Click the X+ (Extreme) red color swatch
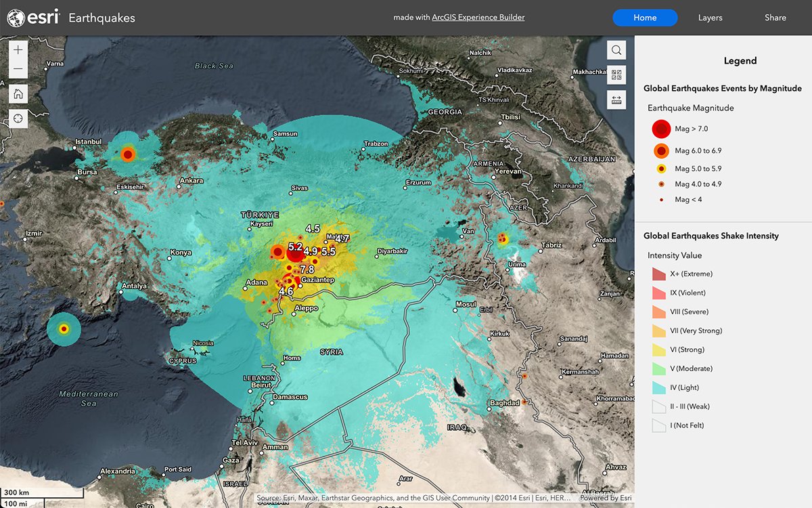This screenshot has width=812, height=508. click(x=658, y=273)
